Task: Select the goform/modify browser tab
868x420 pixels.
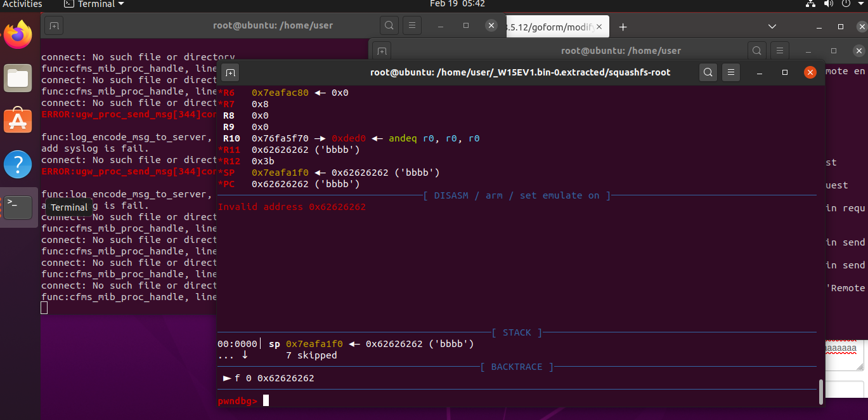Action: click(x=550, y=27)
